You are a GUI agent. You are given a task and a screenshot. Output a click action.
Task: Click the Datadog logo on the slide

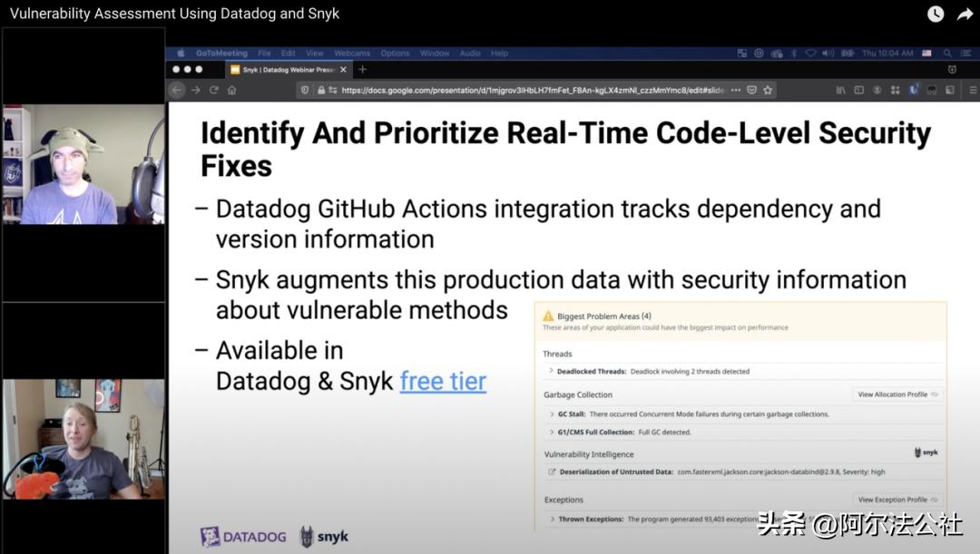click(241, 536)
